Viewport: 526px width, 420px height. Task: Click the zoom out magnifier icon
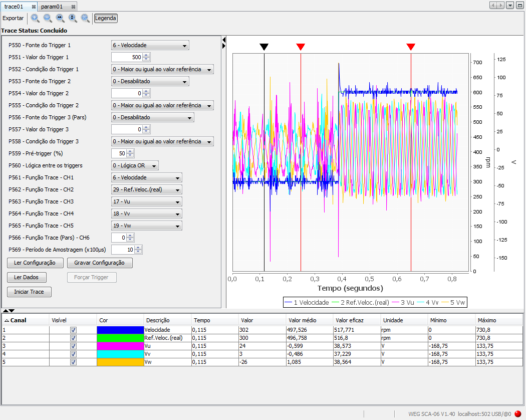click(48, 19)
